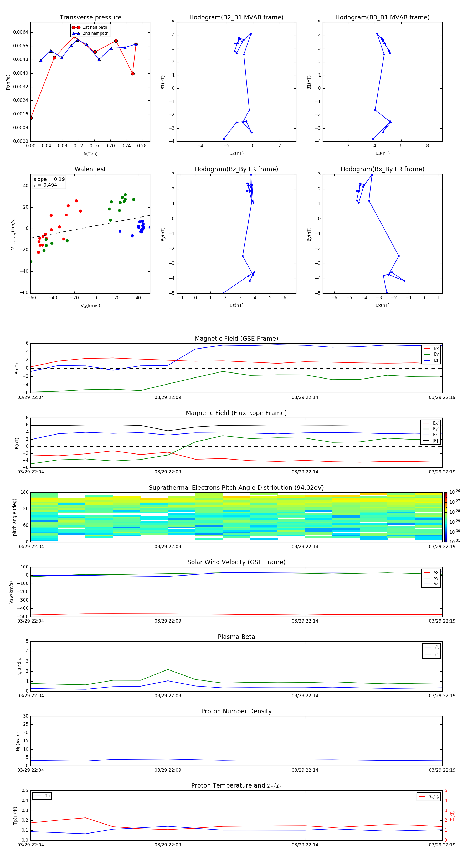Image resolution: width=473 pixels, height=868 pixels.
Task: Click the 'slope = 0.19' annotation
Action: pyautogui.click(x=49, y=179)
